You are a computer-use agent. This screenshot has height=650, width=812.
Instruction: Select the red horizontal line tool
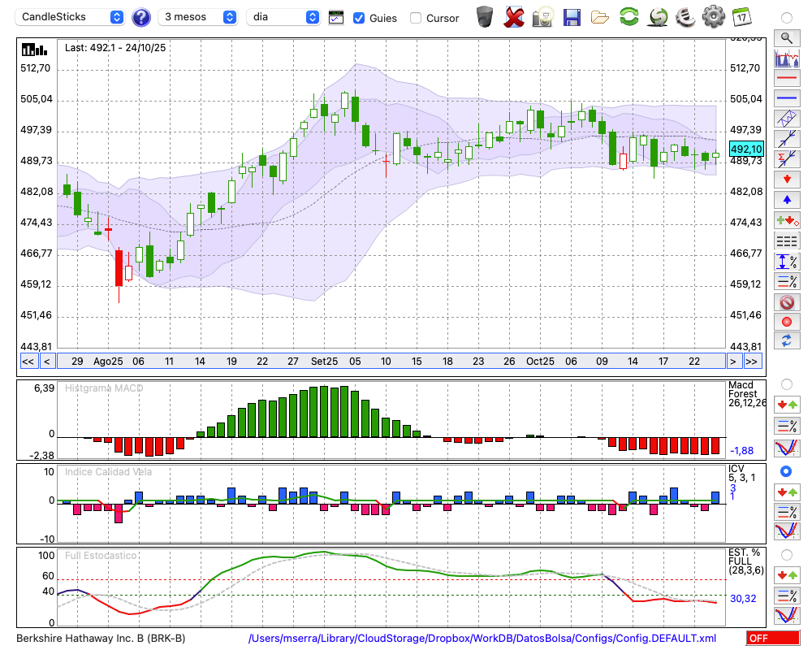point(786,78)
